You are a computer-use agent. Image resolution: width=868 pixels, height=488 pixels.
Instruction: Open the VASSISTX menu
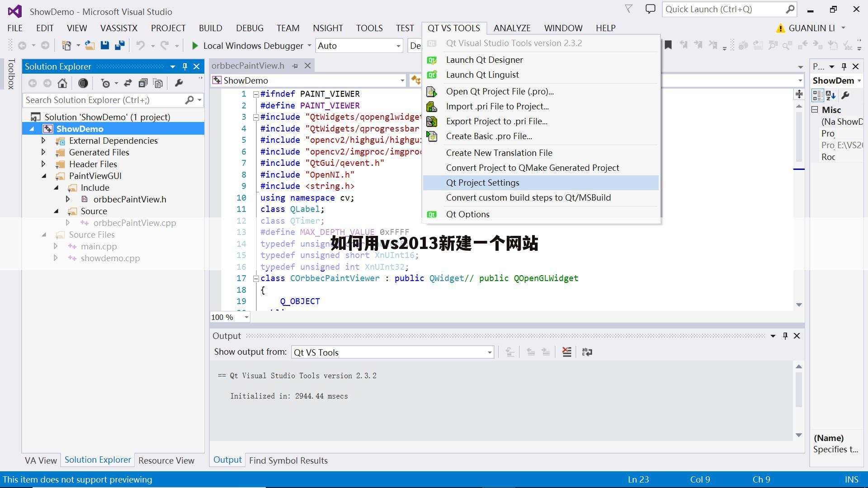tap(119, 28)
